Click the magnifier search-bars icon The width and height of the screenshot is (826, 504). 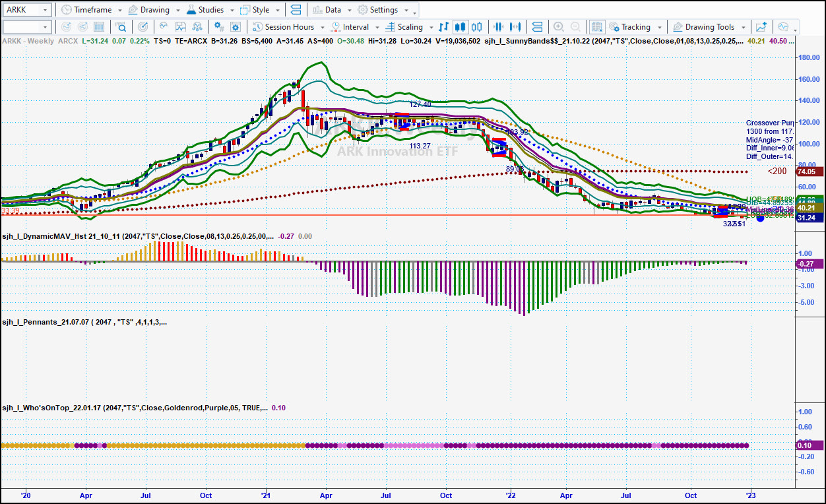[x=121, y=27]
